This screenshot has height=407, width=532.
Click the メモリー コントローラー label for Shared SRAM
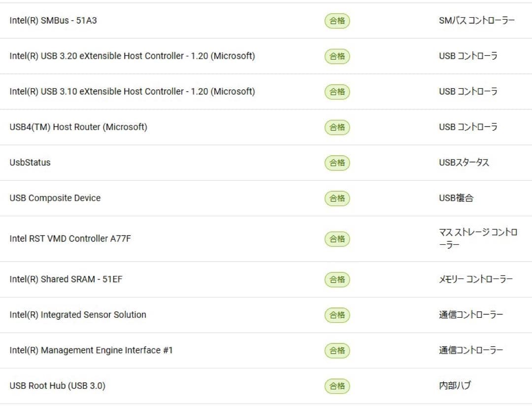click(476, 279)
